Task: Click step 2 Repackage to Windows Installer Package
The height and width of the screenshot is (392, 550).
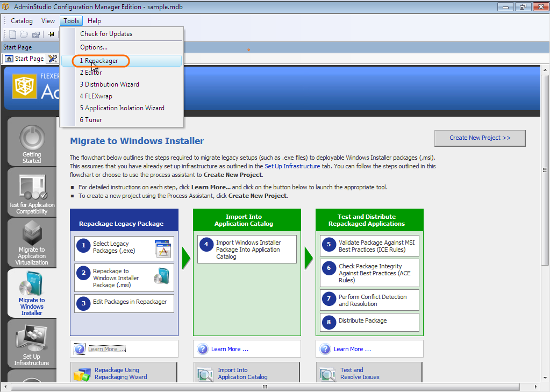Action: (124, 278)
